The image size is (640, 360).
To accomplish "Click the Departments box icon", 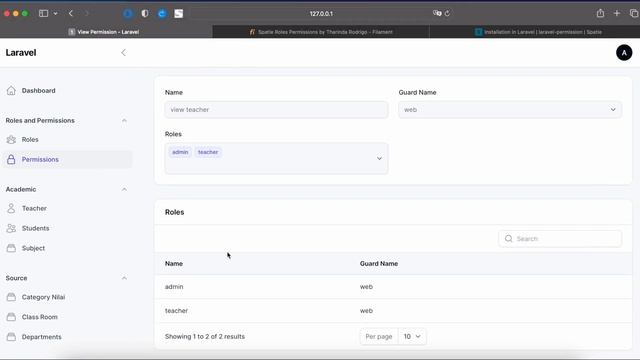I will (x=11, y=337).
